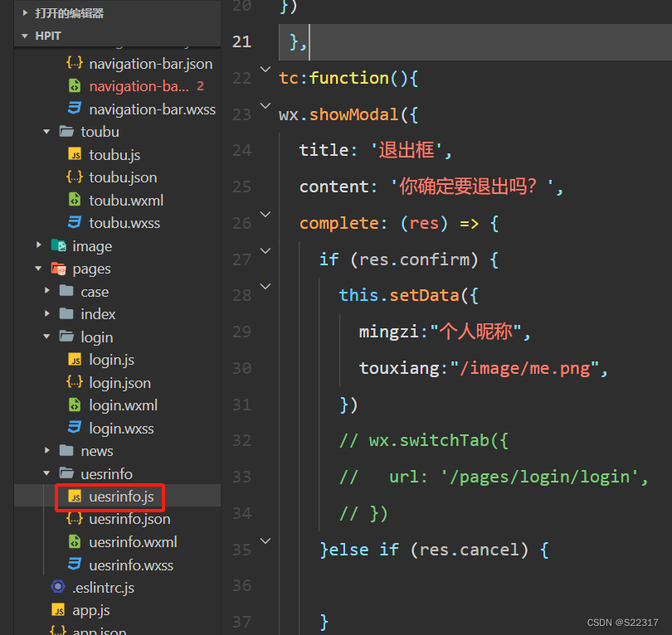Click the uesrinfo.js JS file icon
The height and width of the screenshot is (635, 672).
[x=75, y=497]
